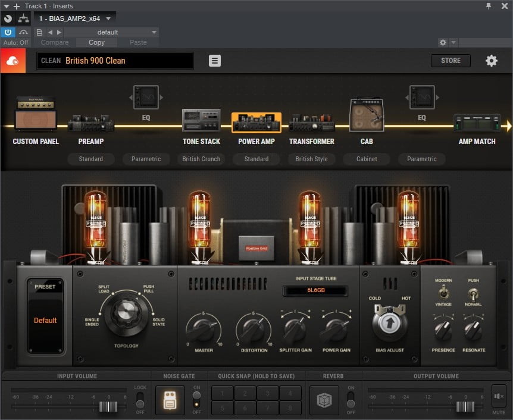The height and width of the screenshot is (420, 513).
Task: Click the round icon left of routing
Action: (x=8, y=18)
